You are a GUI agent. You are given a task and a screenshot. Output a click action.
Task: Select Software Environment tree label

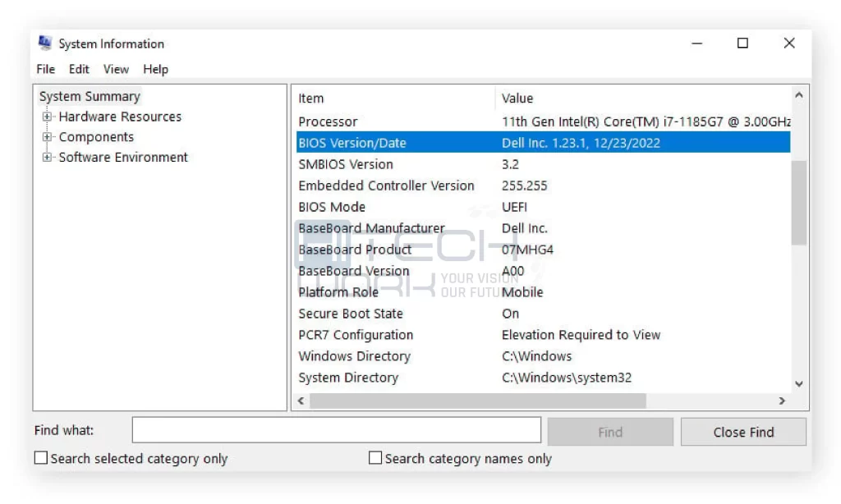[123, 157]
